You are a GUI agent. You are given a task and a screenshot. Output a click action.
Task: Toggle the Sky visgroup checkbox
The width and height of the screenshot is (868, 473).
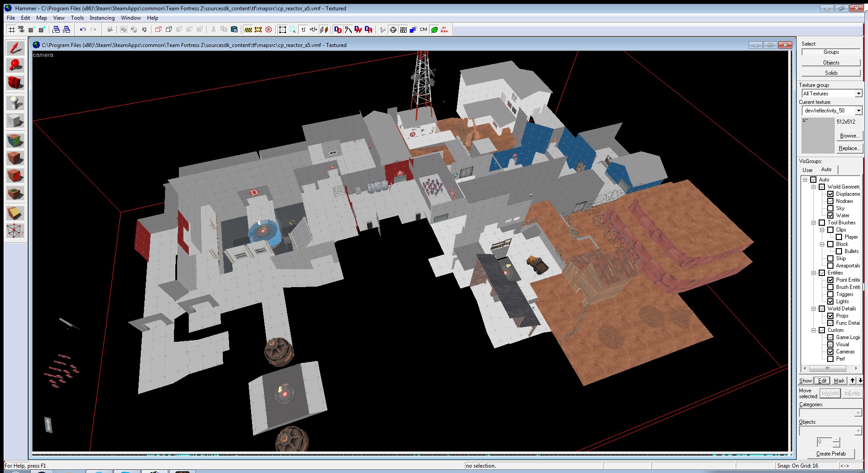click(x=830, y=208)
